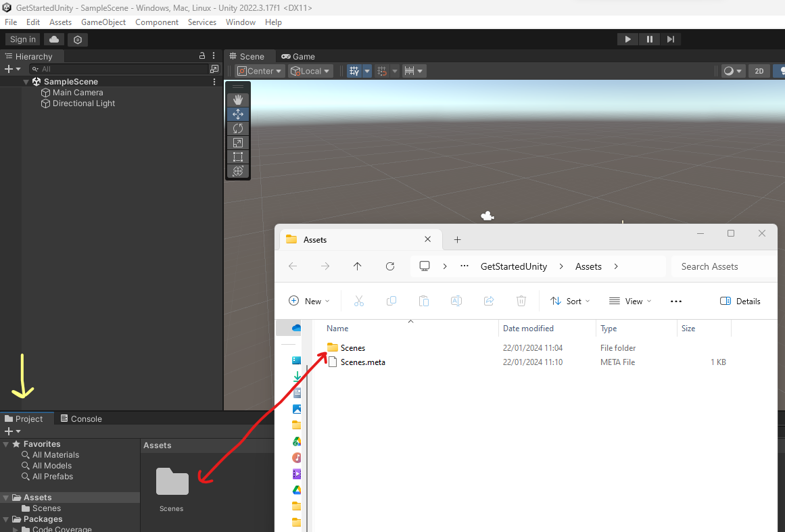Click the PC icon in Explorer address bar

425,266
